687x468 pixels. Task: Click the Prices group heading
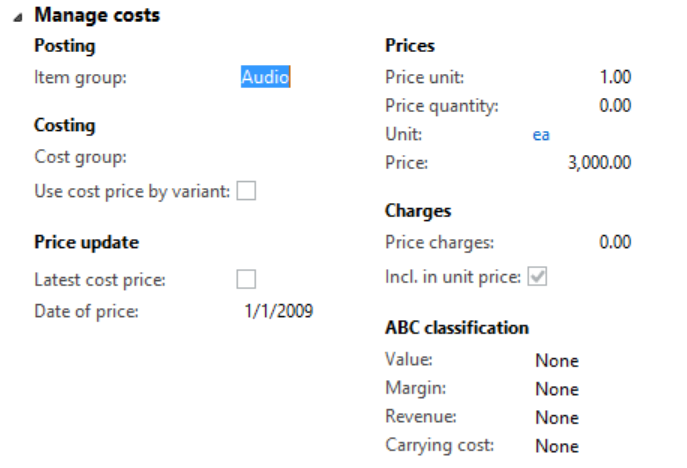[x=410, y=46]
